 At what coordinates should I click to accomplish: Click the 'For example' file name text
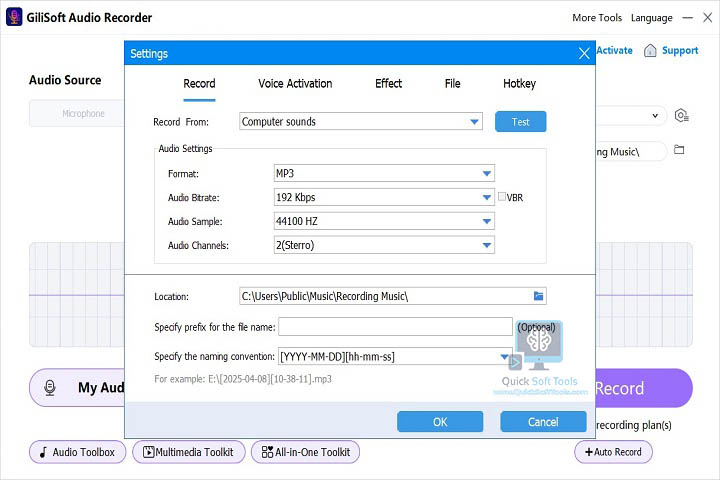pos(243,379)
